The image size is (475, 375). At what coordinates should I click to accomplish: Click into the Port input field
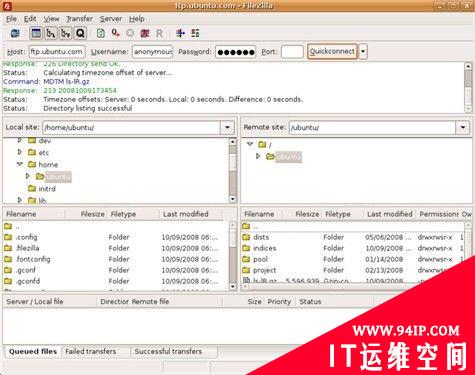click(x=292, y=52)
